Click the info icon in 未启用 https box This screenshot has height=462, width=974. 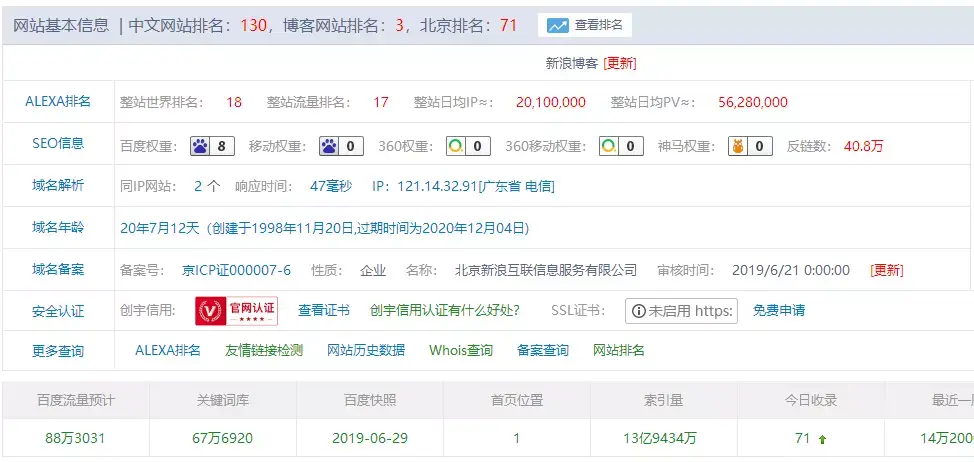[x=638, y=311]
